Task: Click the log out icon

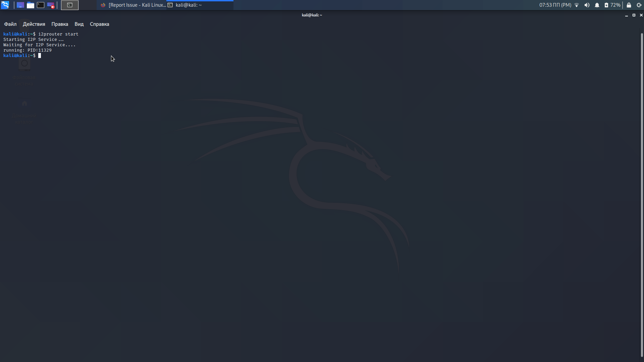Action: pos(639,5)
